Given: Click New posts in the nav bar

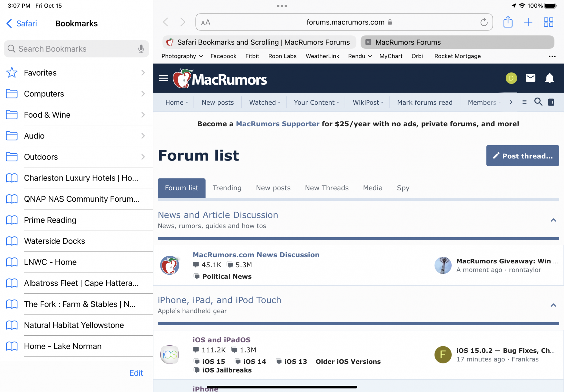Looking at the screenshot, I should point(218,102).
